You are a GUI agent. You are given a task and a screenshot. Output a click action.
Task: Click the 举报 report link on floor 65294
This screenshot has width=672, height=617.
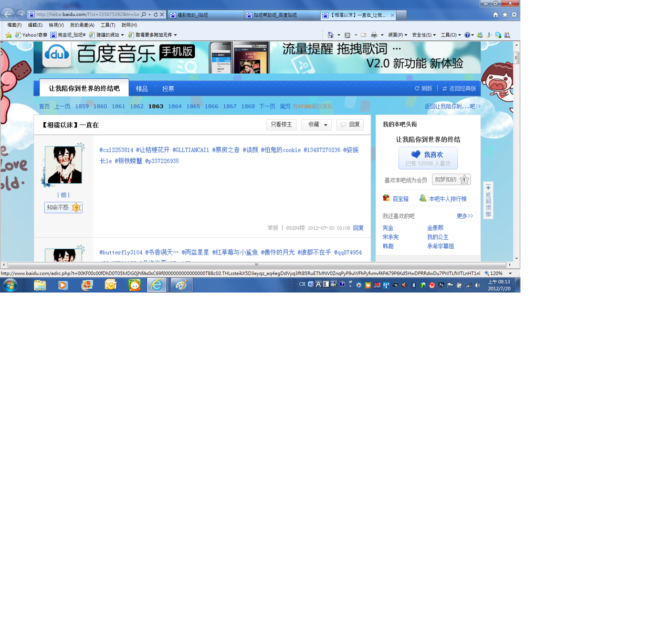pos(273,228)
